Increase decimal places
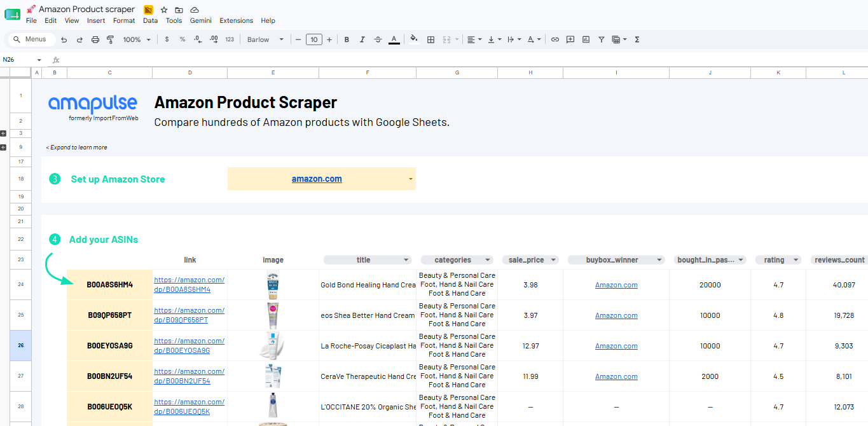 [x=214, y=39]
